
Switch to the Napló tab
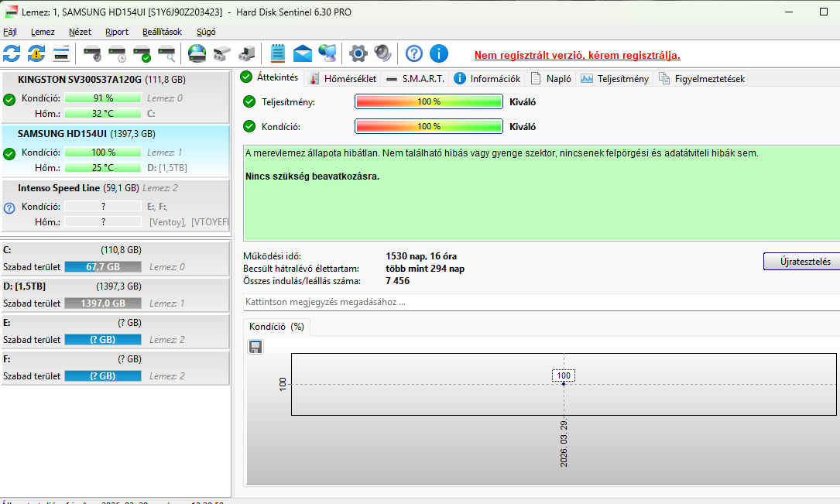coord(551,79)
